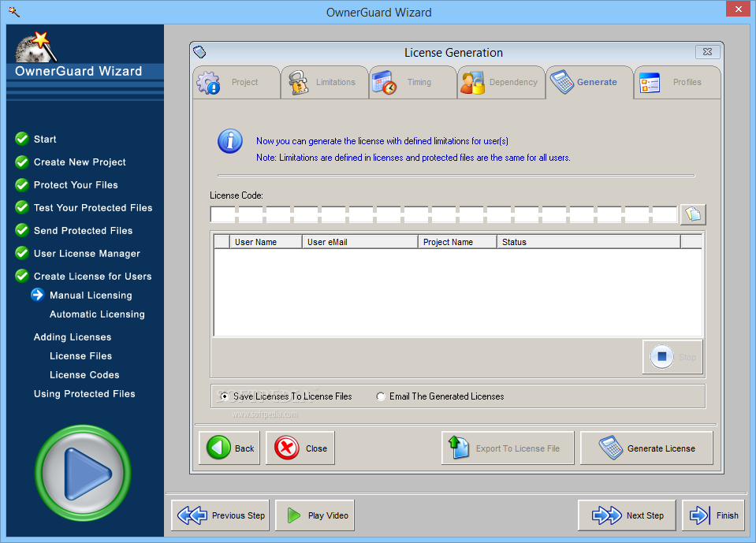
Task: Switch to the Dependency tab
Action: (x=501, y=83)
